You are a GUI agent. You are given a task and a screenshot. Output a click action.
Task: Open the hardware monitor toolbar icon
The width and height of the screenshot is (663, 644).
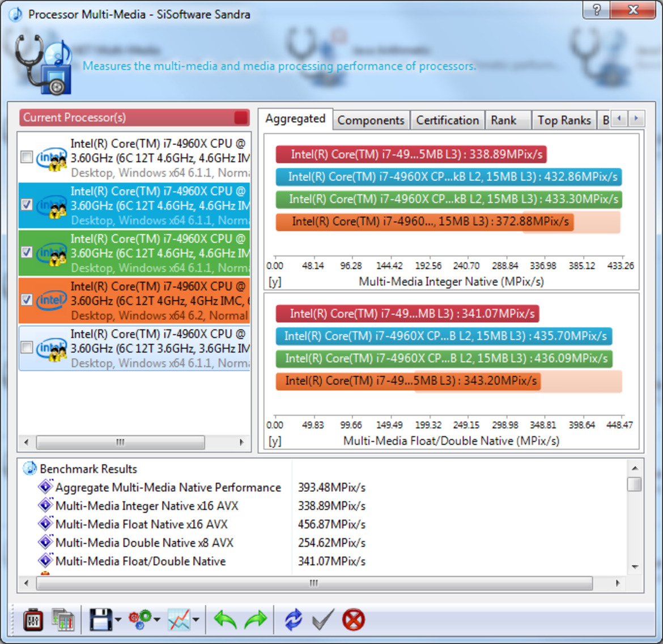pyautogui.click(x=33, y=620)
